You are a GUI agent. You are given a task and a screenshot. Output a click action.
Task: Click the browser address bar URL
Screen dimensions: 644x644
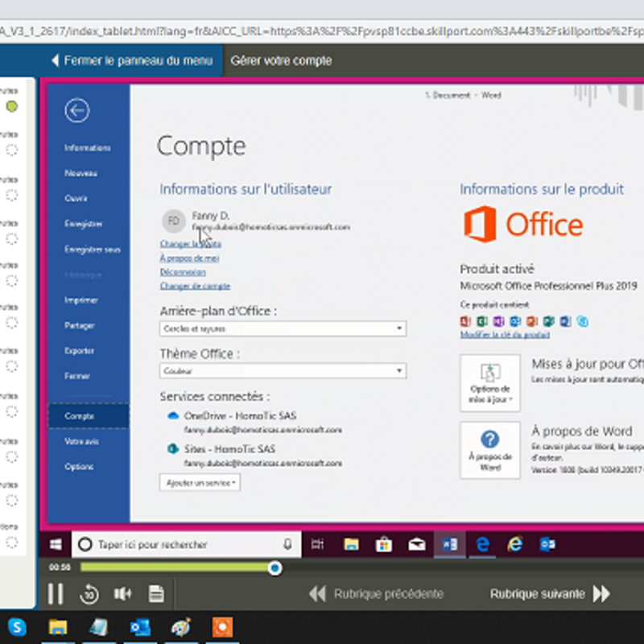[322, 31]
